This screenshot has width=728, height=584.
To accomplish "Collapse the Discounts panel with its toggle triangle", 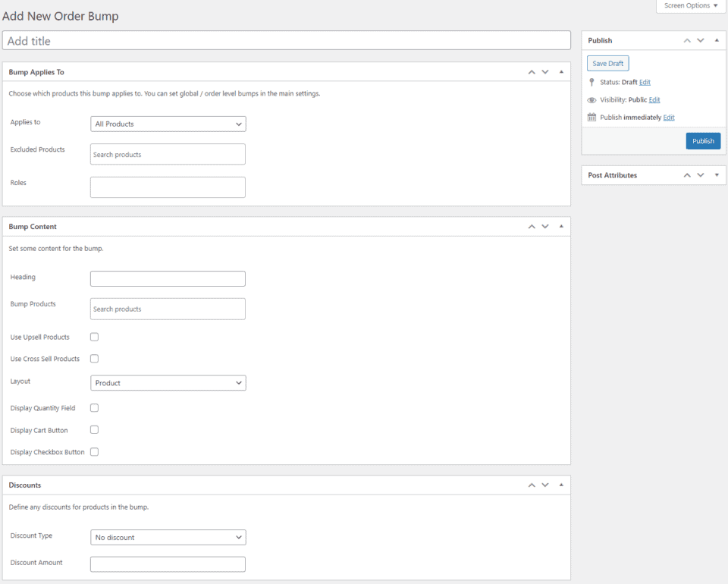I will pyautogui.click(x=561, y=485).
